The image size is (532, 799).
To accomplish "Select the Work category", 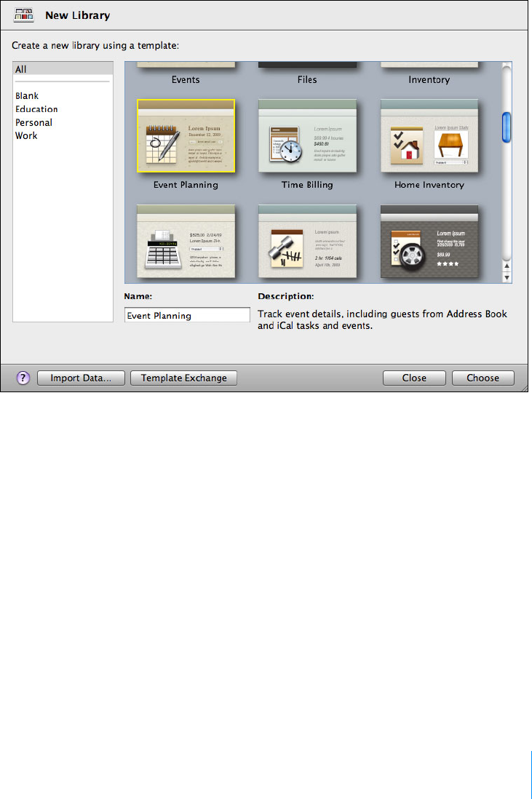I will (x=26, y=135).
